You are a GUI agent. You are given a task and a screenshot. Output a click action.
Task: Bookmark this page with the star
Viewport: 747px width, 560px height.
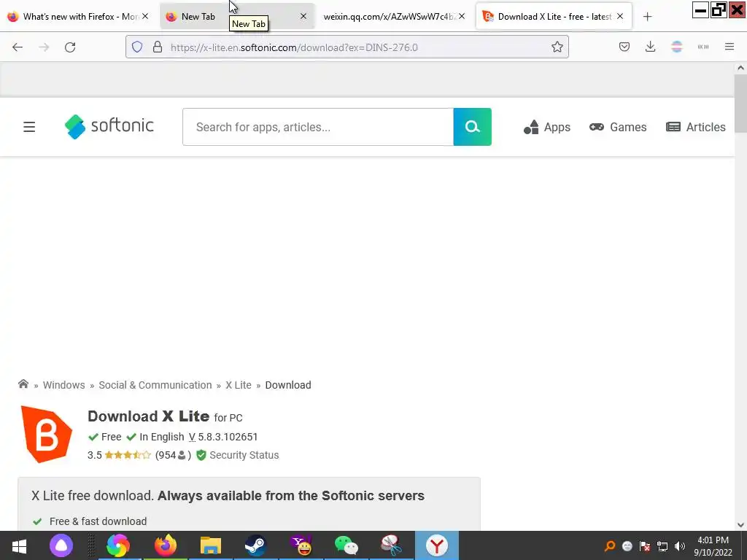tap(557, 47)
